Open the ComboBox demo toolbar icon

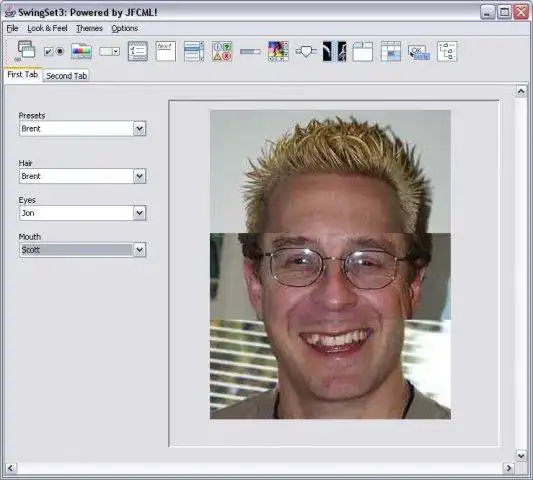pyautogui.click(x=109, y=51)
